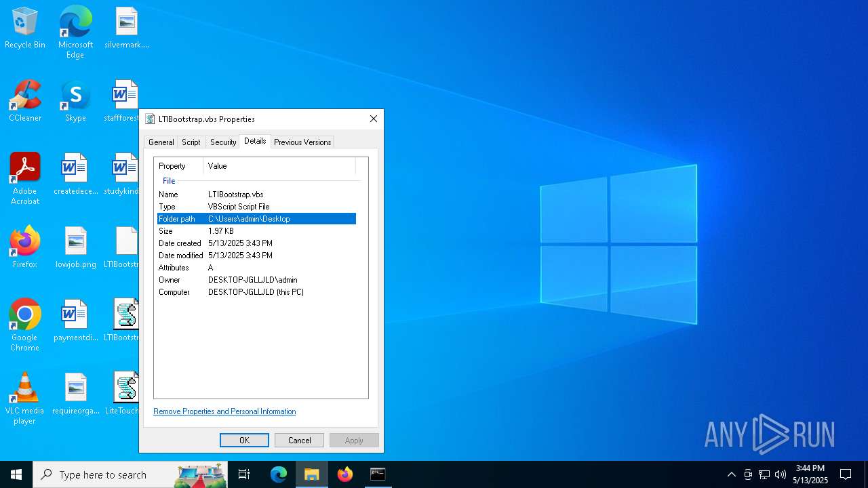
Task: Select the studykind Word document icon
Action: click(122, 174)
